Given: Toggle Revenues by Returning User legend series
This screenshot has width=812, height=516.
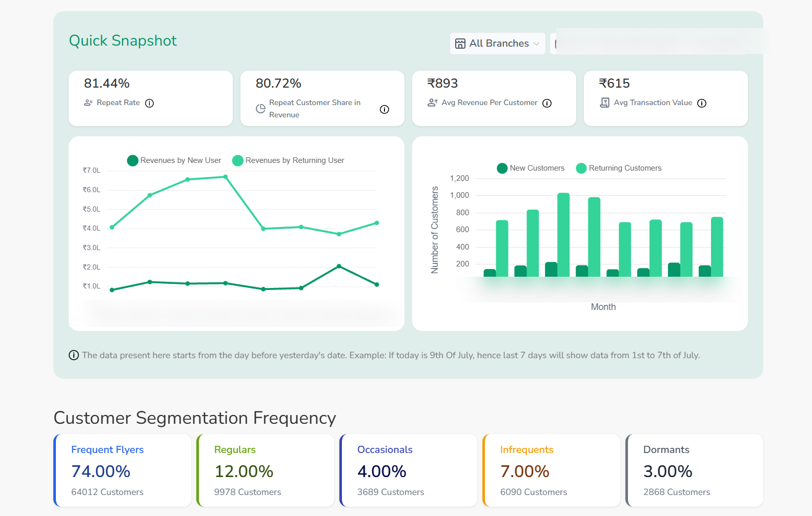Looking at the screenshot, I should point(288,160).
